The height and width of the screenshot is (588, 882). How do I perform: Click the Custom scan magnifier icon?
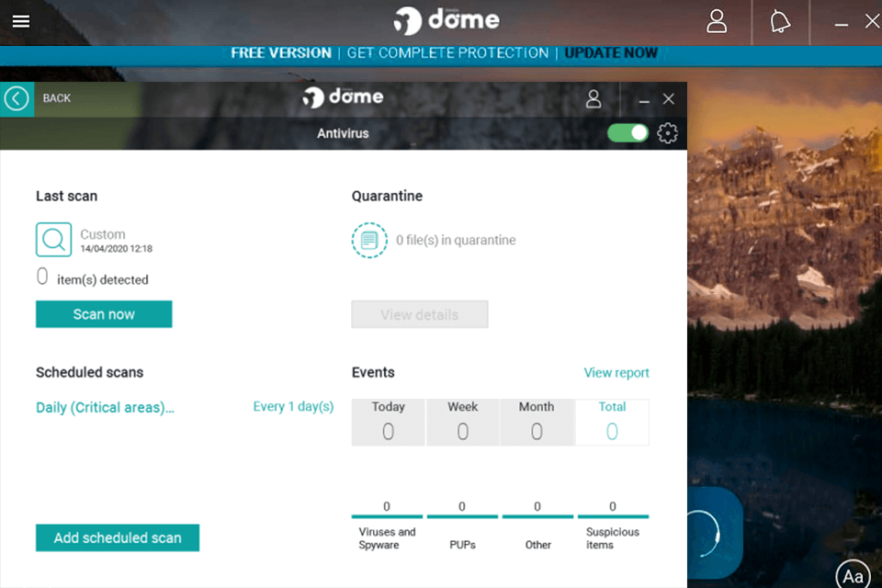(x=53, y=240)
